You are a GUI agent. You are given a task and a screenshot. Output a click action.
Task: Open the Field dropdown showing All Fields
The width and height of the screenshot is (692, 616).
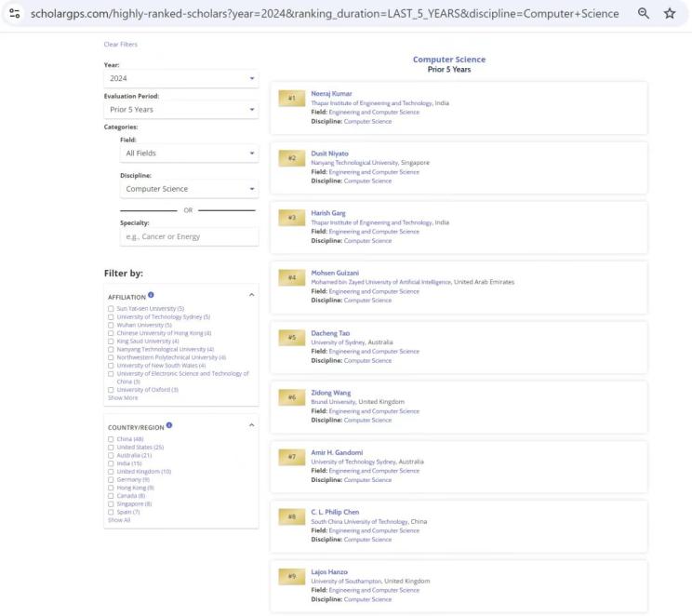190,154
